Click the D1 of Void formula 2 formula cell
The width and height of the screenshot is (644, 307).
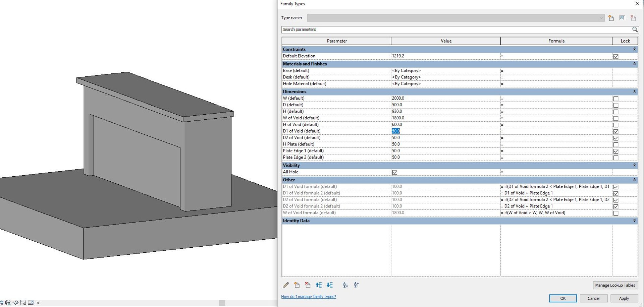556,193
